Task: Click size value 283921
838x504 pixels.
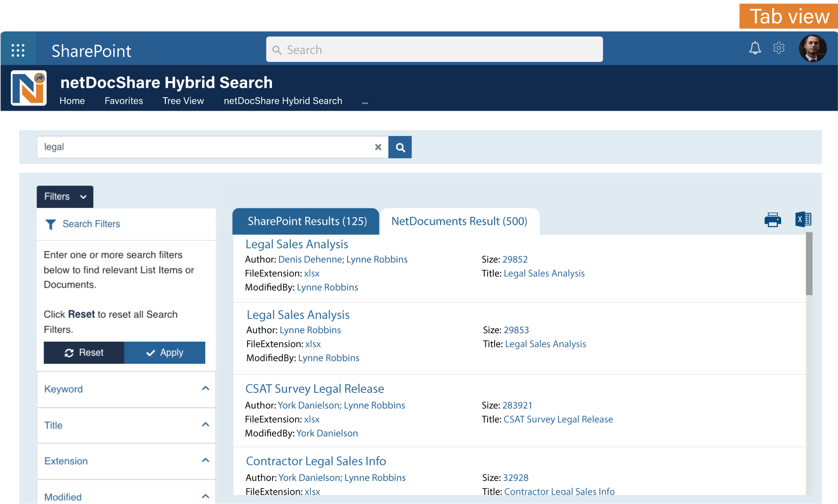Action: coord(518,405)
